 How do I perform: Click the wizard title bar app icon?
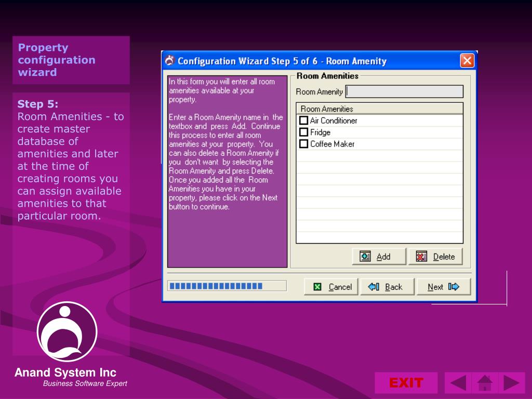[170, 61]
